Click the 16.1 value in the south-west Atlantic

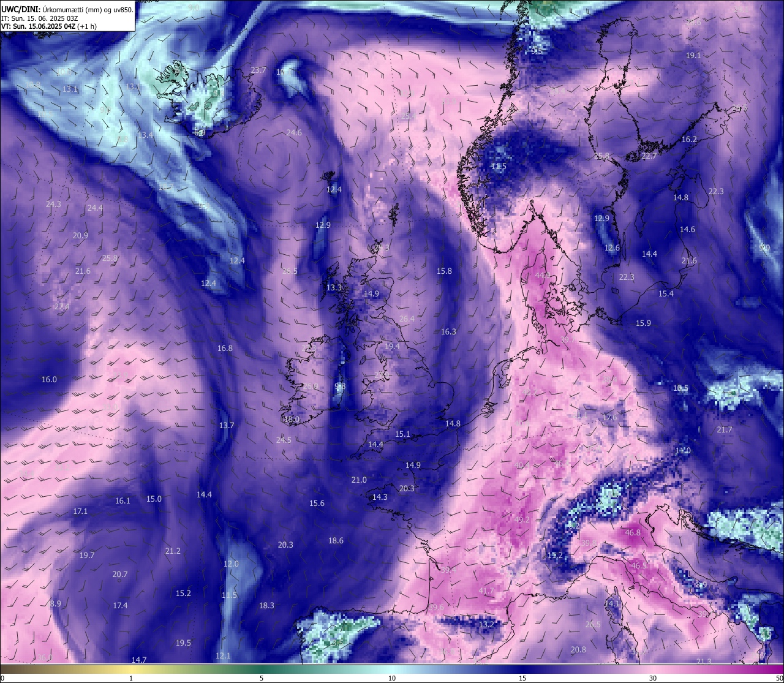pos(123,500)
